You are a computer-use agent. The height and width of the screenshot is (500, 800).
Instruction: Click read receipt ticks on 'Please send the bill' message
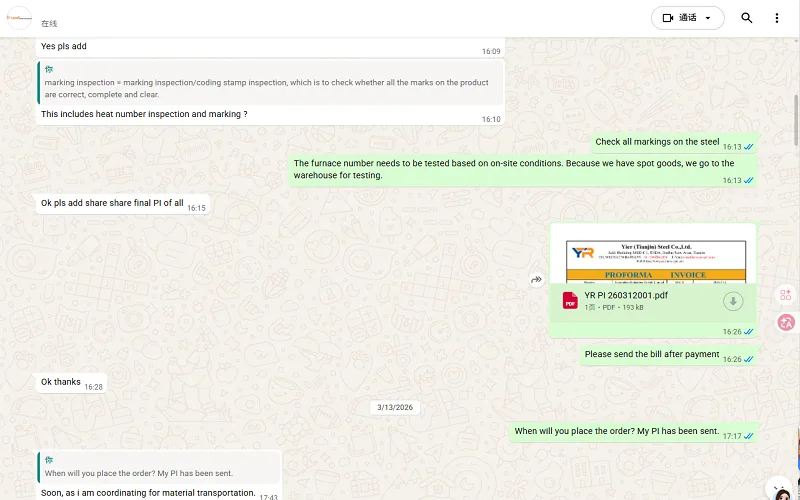click(x=748, y=359)
